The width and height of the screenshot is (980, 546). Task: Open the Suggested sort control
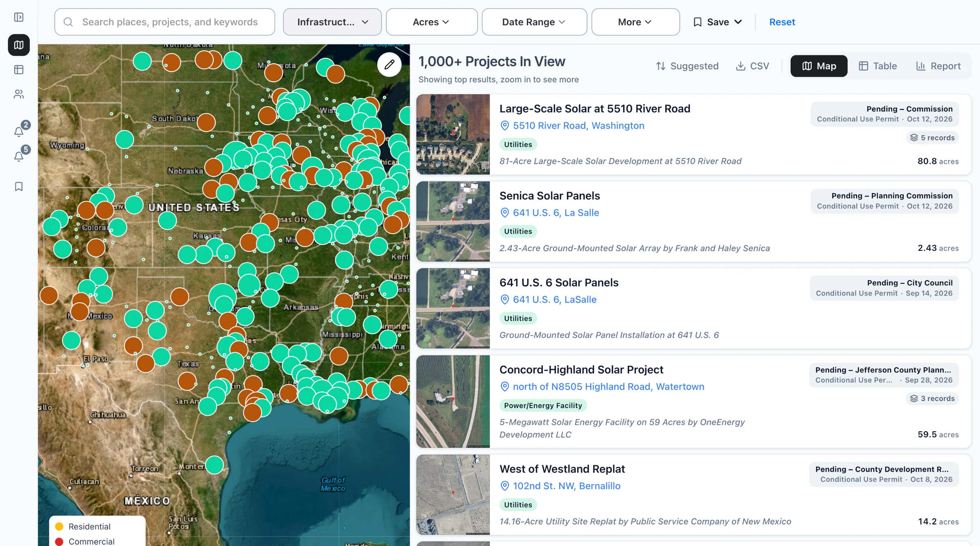point(687,66)
